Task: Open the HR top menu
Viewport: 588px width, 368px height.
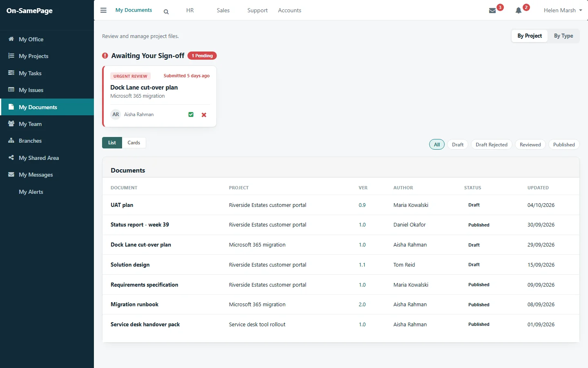Action: coord(190,11)
